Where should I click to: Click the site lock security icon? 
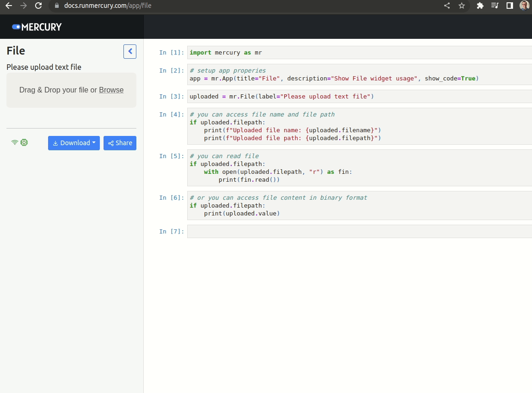coord(57,6)
